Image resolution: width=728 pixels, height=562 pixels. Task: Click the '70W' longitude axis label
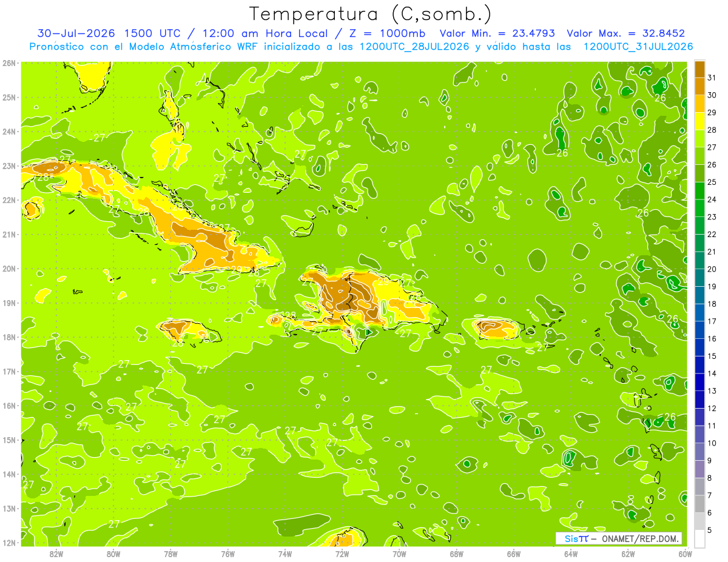click(x=399, y=554)
